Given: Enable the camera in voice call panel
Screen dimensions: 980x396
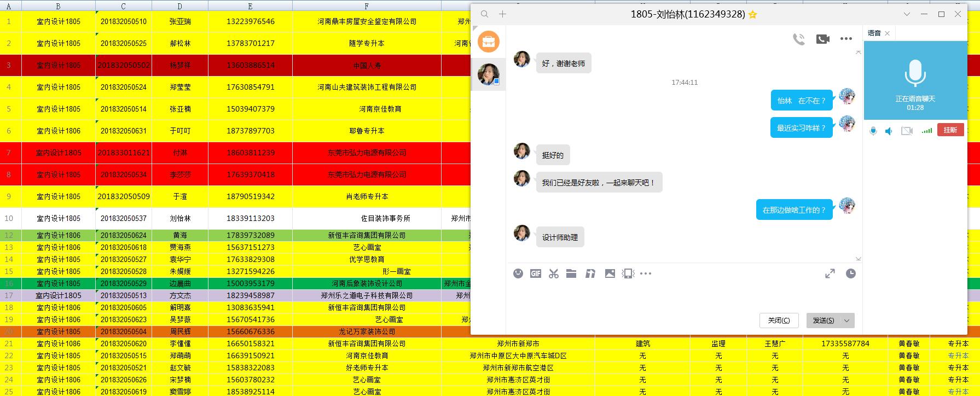Looking at the screenshot, I should coord(907,131).
